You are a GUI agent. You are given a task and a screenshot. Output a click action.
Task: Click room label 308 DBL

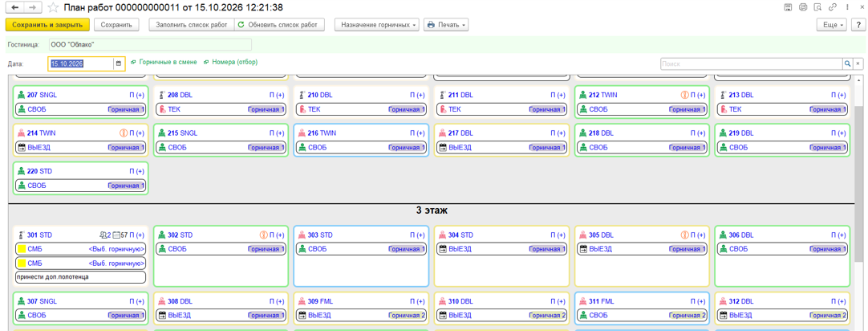point(180,301)
